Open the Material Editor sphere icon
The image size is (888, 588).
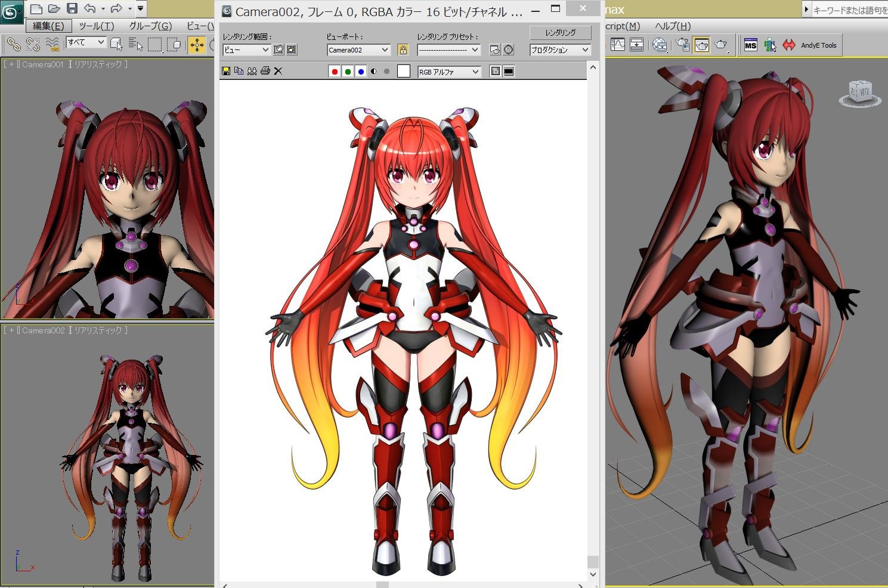tap(660, 45)
